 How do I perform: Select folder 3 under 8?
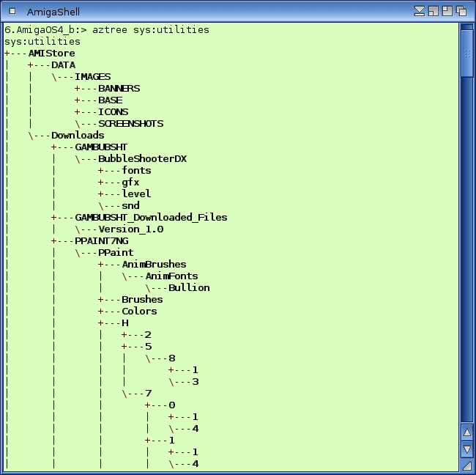(x=196, y=382)
